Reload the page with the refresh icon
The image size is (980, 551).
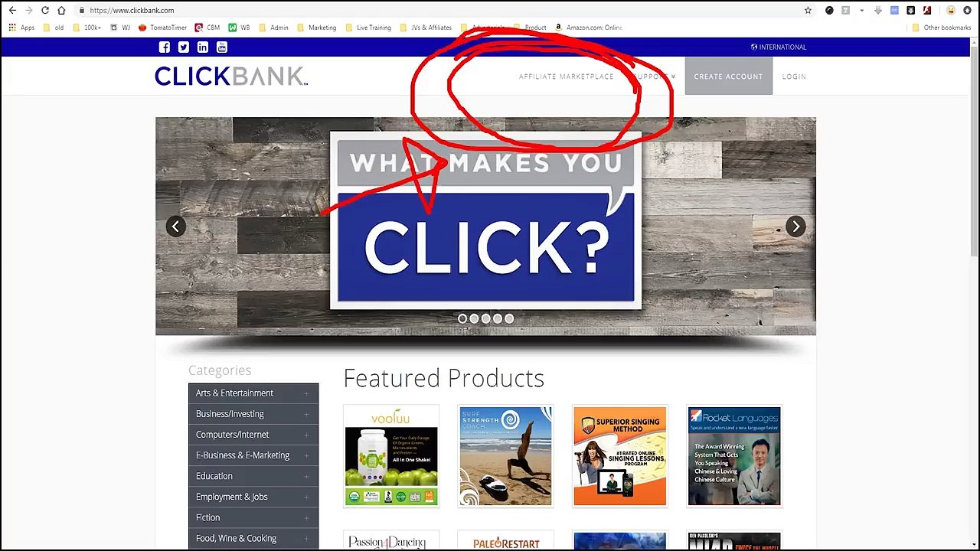tap(45, 11)
